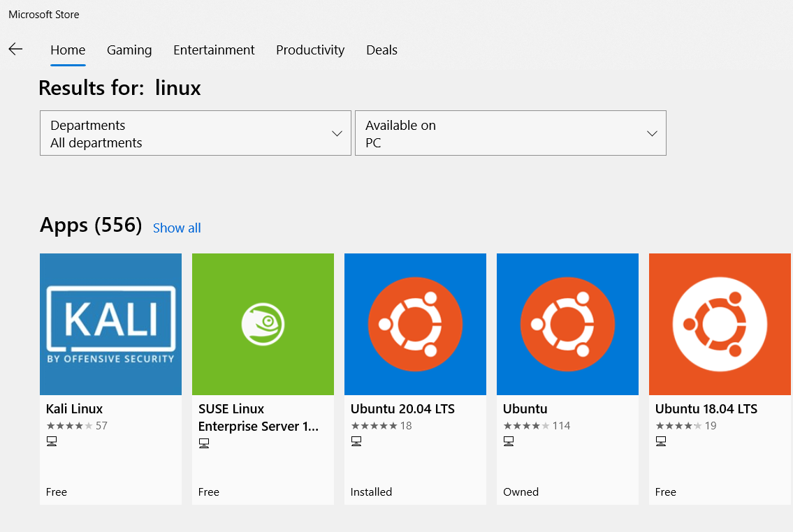Click the PC icon under Ubuntu 20.04 LTS
Screen dimensions: 793x532
tap(356, 441)
